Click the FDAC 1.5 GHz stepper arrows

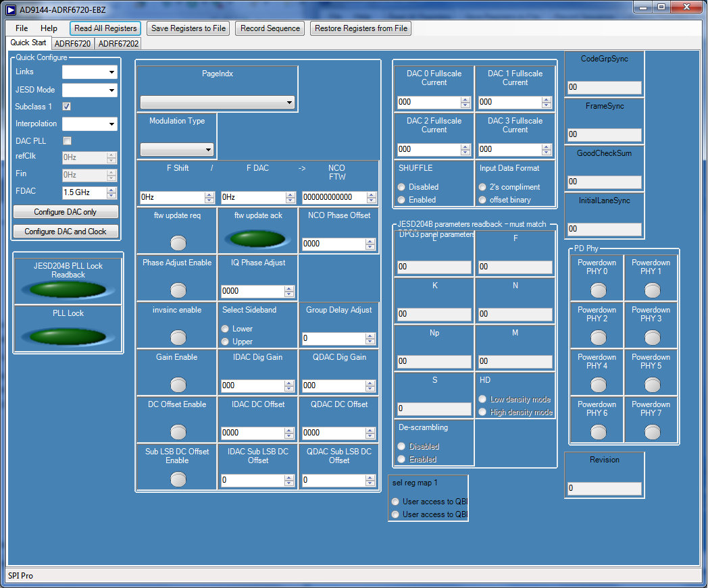pos(111,192)
